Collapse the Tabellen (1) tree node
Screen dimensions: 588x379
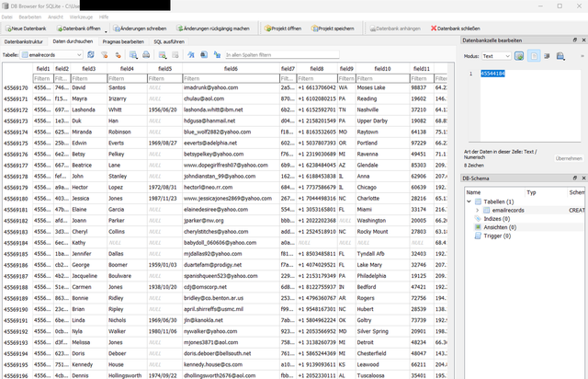tap(469, 201)
